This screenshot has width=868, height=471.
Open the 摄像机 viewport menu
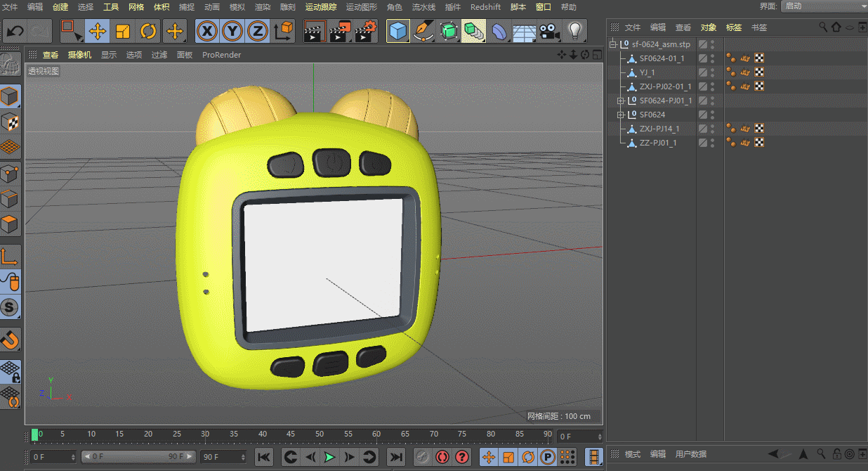(x=79, y=55)
